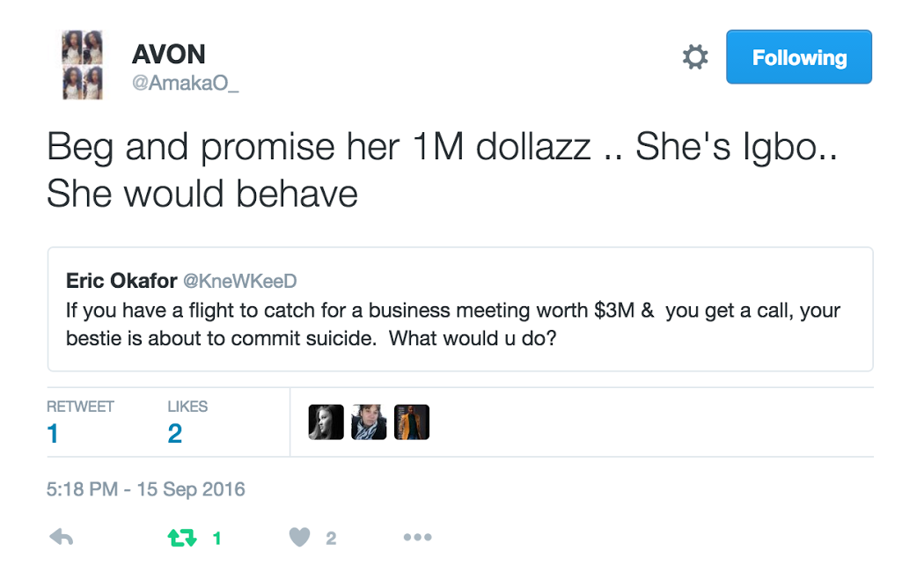Viewport: 924px width, 580px height.
Task: Click the reply arrow icon
Action: click(x=61, y=538)
